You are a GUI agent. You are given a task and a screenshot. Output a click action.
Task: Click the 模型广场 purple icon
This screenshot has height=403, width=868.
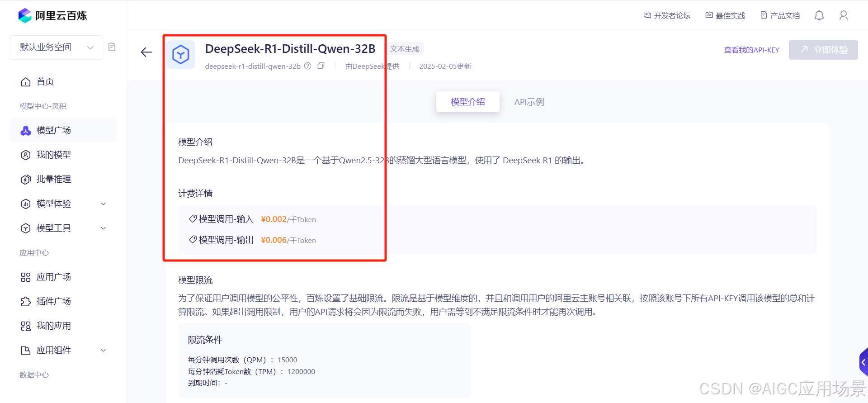coord(26,131)
